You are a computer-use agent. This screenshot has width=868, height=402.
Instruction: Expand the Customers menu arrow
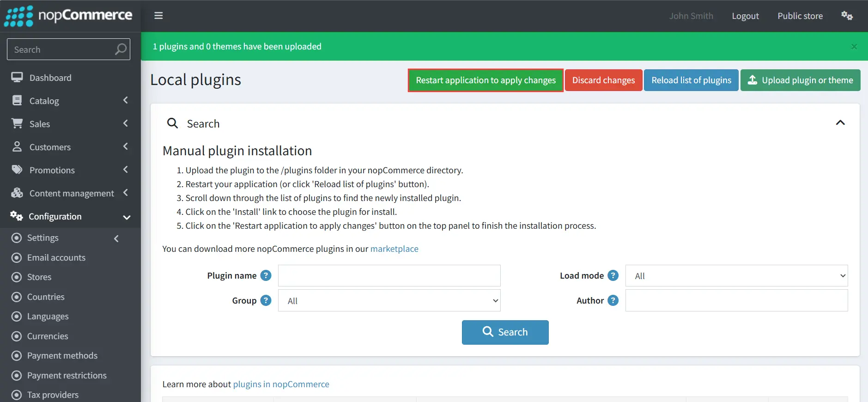(x=126, y=146)
